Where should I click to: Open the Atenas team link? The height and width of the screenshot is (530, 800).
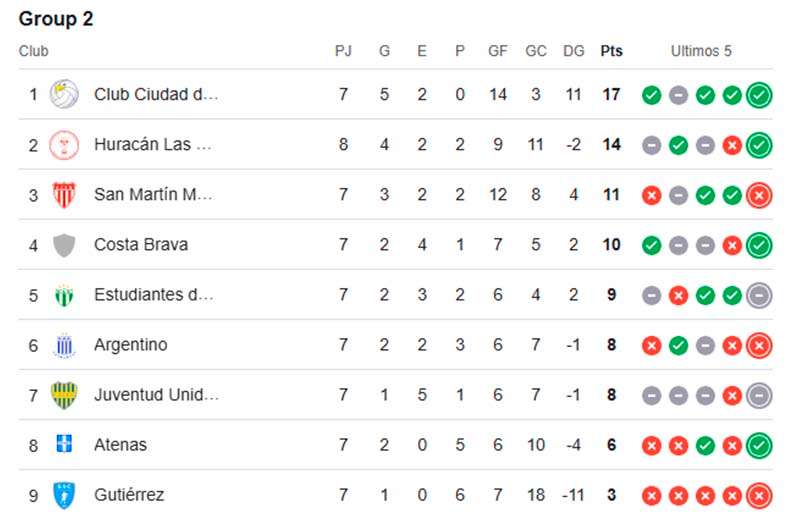tap(120, 445)
